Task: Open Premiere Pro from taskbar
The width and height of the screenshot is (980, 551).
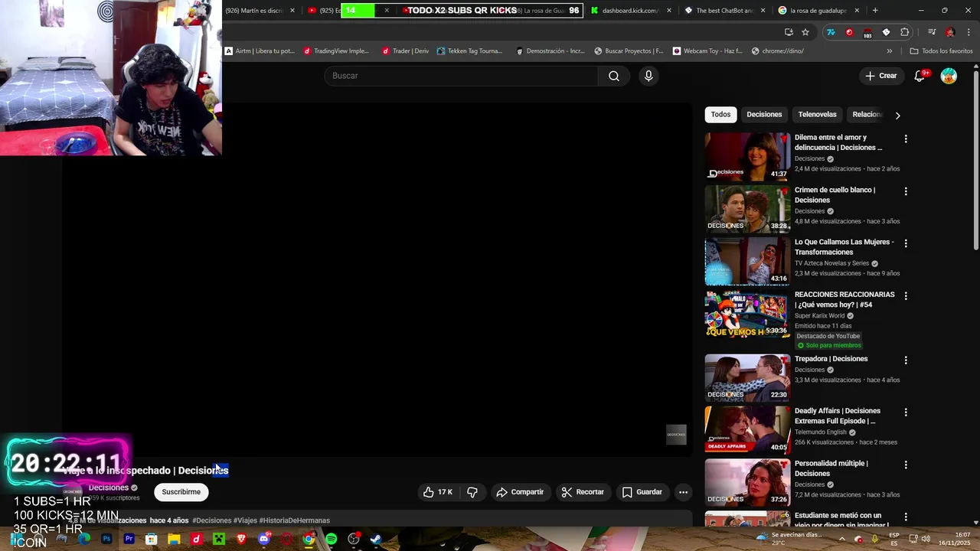Action: tap(129, 540)
